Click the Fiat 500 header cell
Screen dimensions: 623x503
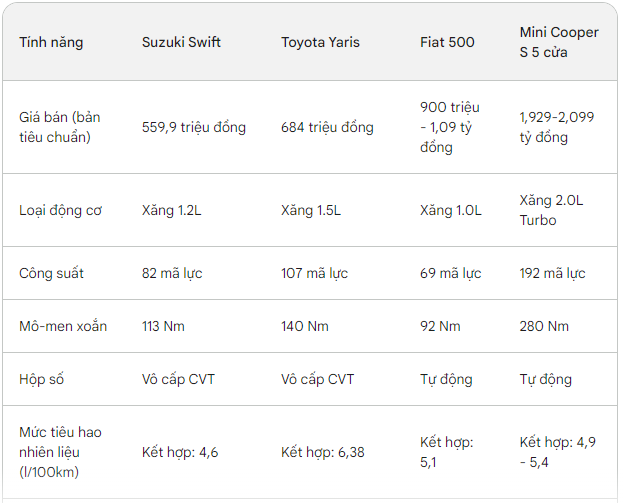[447, 42]
